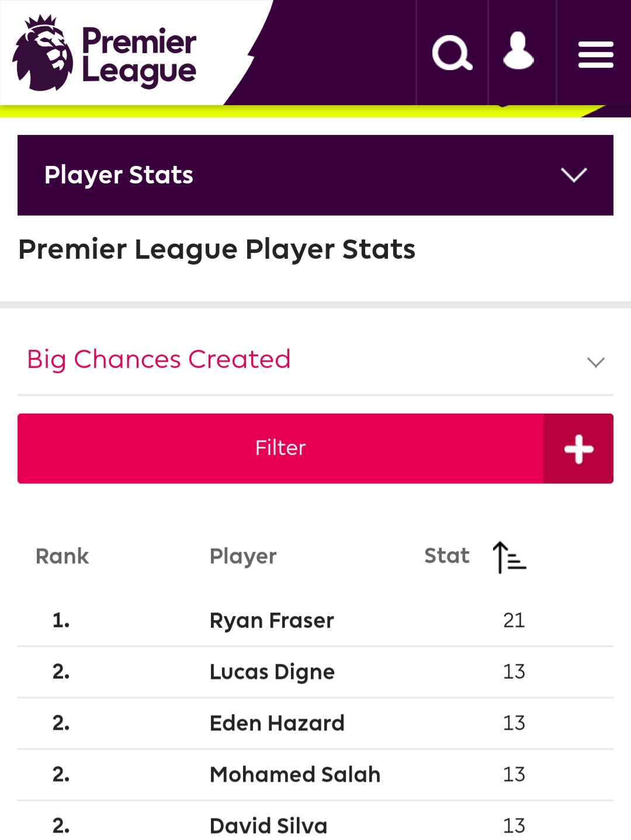The width and height of the screenshot is (631, 840).
Task: Click the Rank column header
Action: pos(62,556)
